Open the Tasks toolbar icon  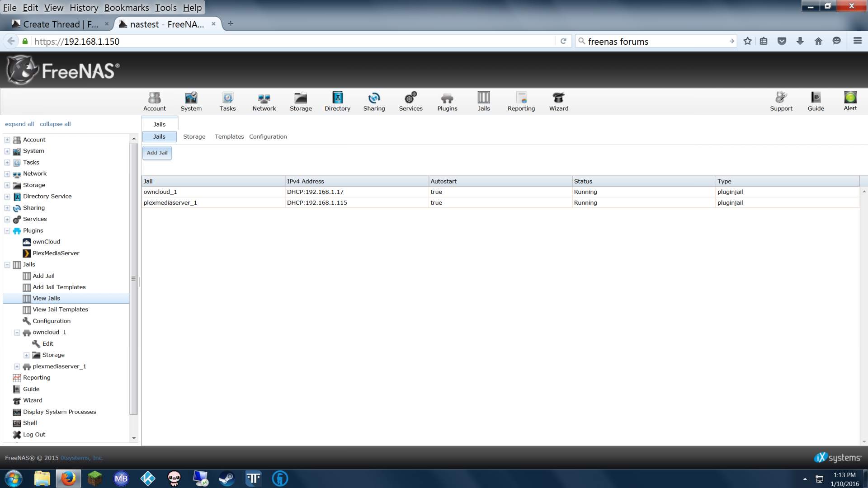coord(227,102)
